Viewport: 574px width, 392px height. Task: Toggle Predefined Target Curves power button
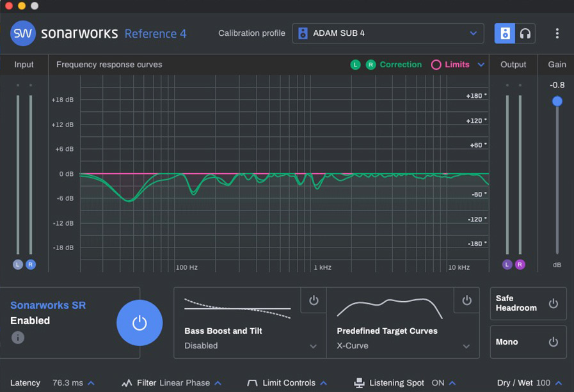coord(466,301)
